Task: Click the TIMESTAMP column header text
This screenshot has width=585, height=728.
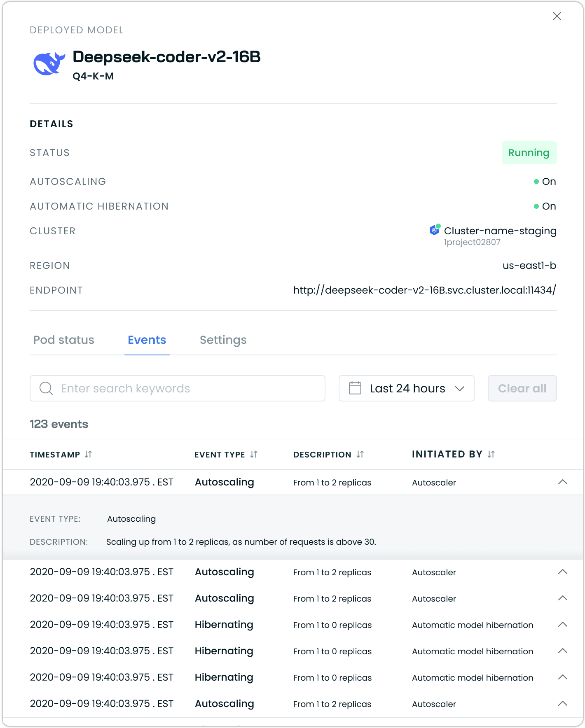Action: click(55, 455)
